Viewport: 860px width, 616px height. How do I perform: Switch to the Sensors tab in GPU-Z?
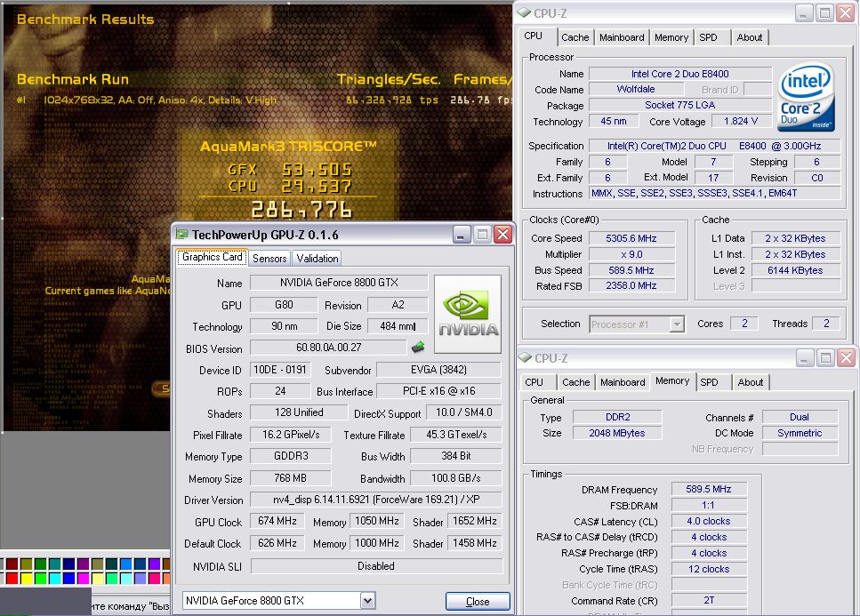tap(269, 258)
